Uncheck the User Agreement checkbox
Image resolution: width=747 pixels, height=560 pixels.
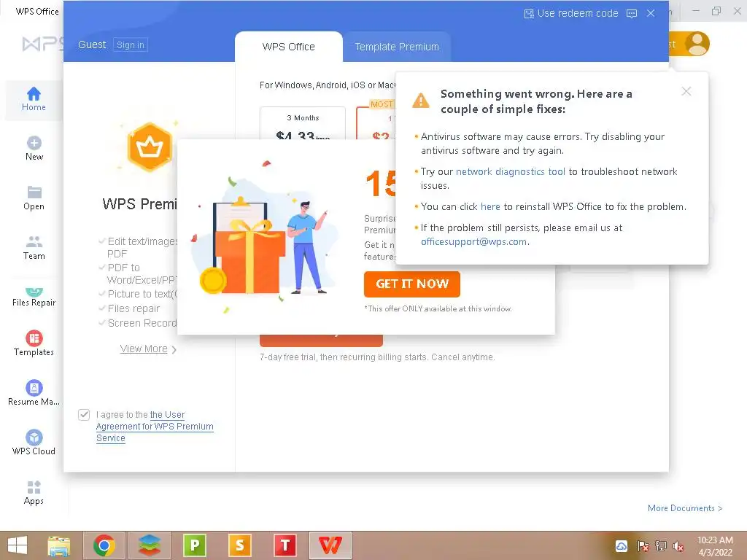[84, 415]
